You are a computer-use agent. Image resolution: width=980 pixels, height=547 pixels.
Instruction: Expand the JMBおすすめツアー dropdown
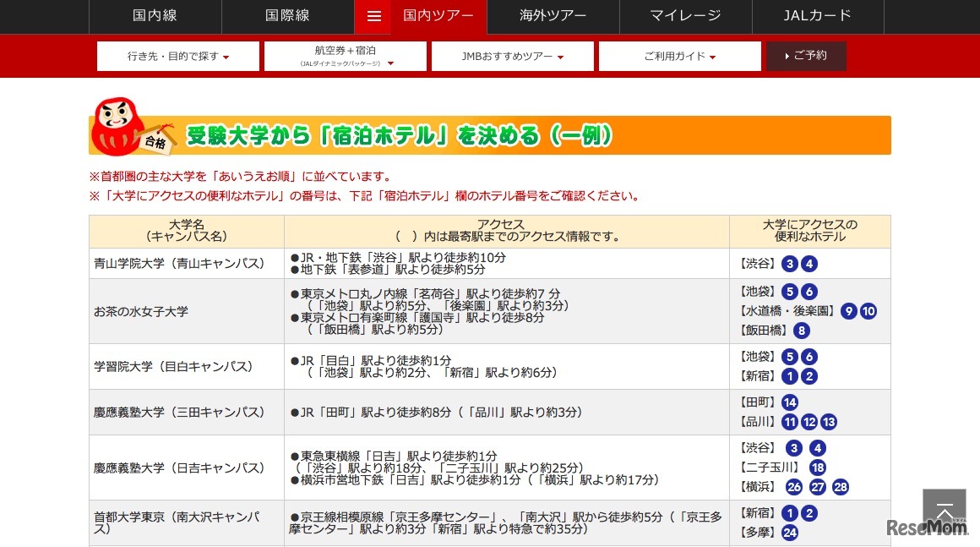(512, 56)
